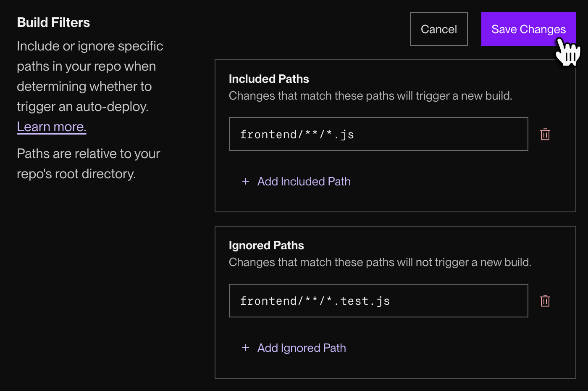Cancel the build filter edits
588x391 pixels.
[x=438, y=29]
